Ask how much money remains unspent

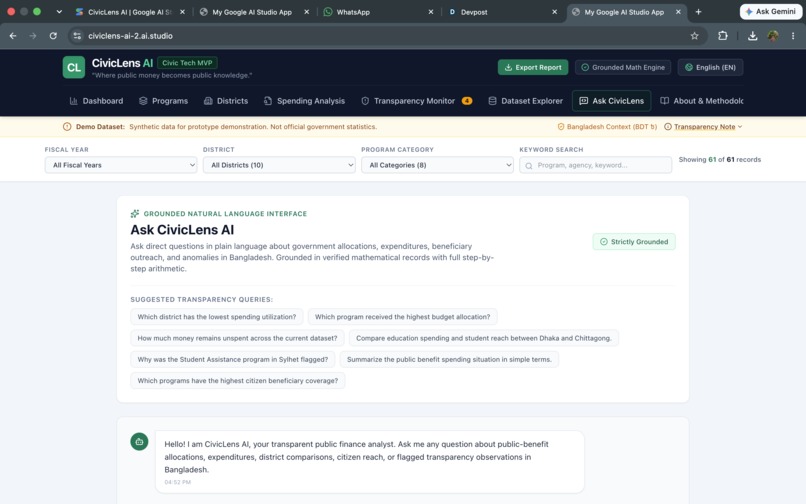click(x=237, y=338)
